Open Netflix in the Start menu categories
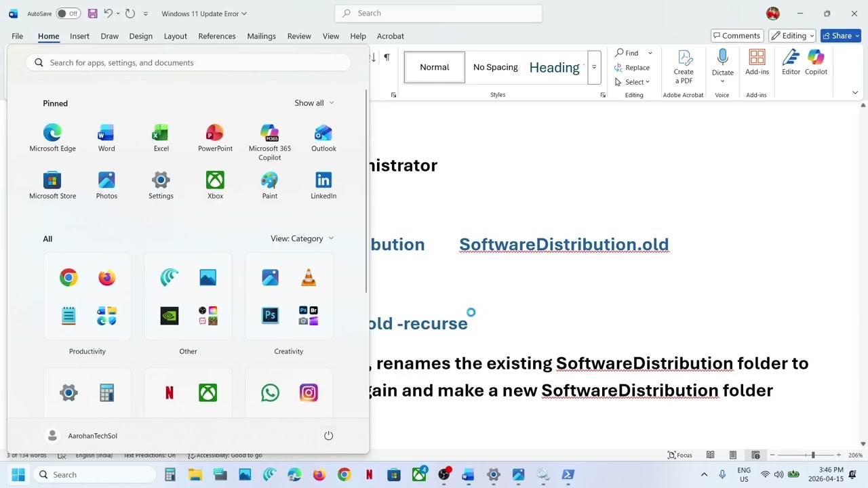Image resolution: width=868 pixels, height=488 pixels. pos(170,392)
